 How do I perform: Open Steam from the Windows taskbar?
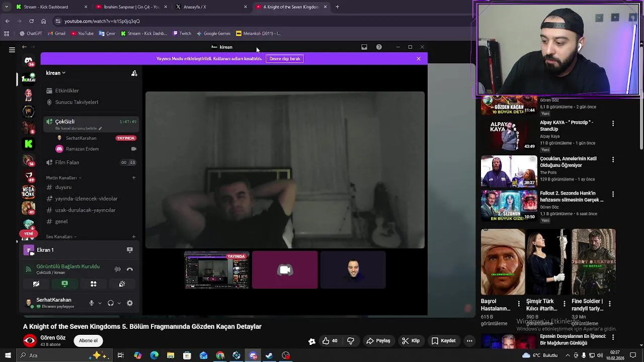[269, 355]
